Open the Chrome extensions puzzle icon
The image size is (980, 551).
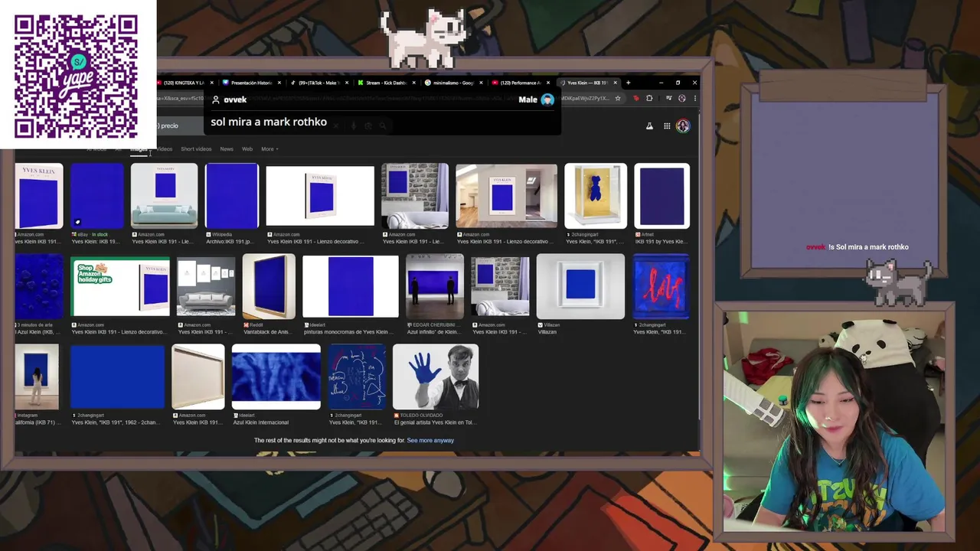coord(649,98)
